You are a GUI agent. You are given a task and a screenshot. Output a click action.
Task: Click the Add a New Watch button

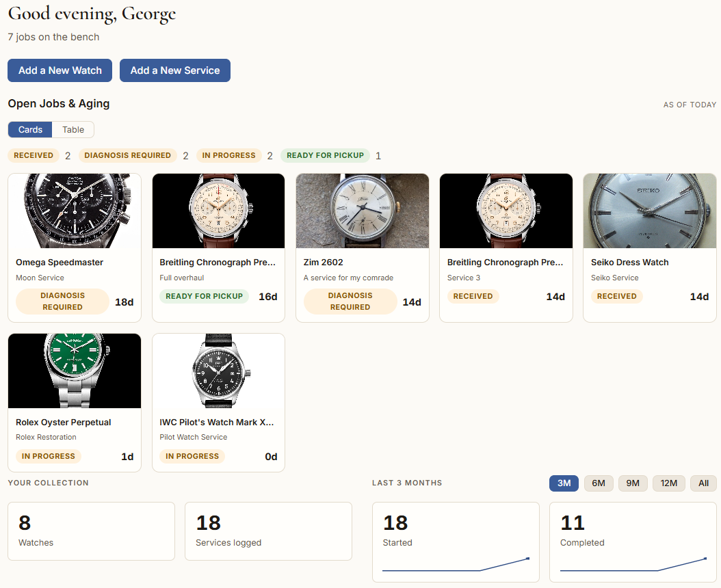[x=60, y=70]
